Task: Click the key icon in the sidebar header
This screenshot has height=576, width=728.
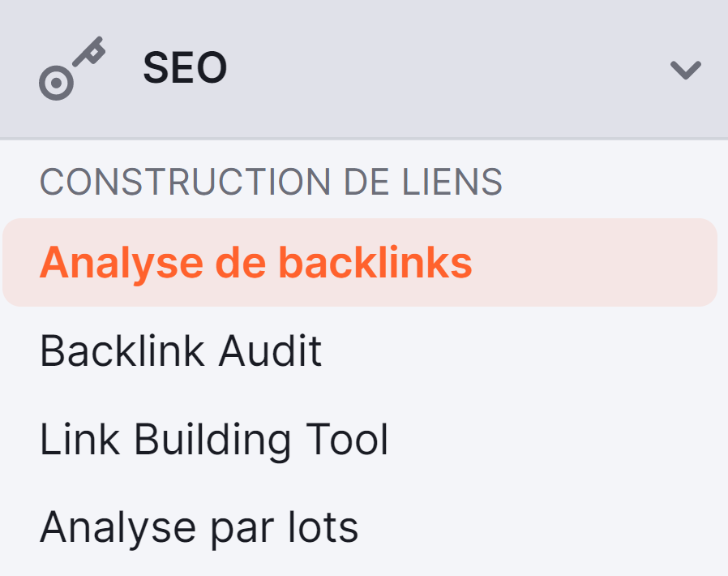Action: click(73, 65)
